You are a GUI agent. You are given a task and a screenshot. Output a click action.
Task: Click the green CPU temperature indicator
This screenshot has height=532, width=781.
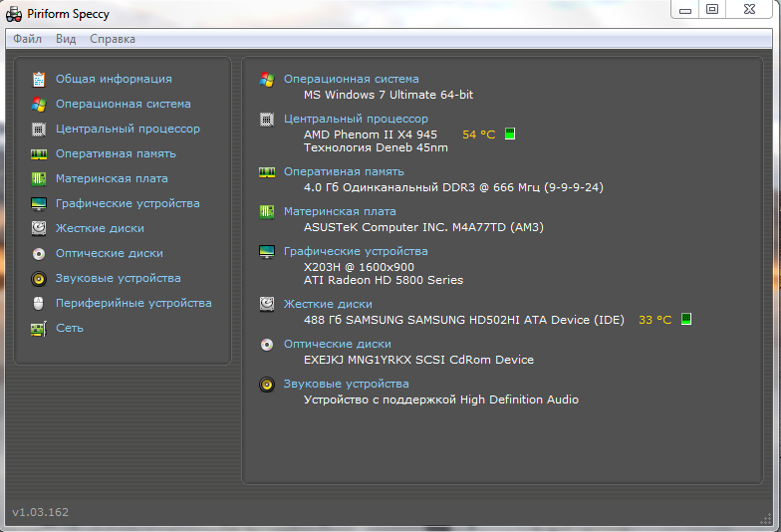point(510,134)
